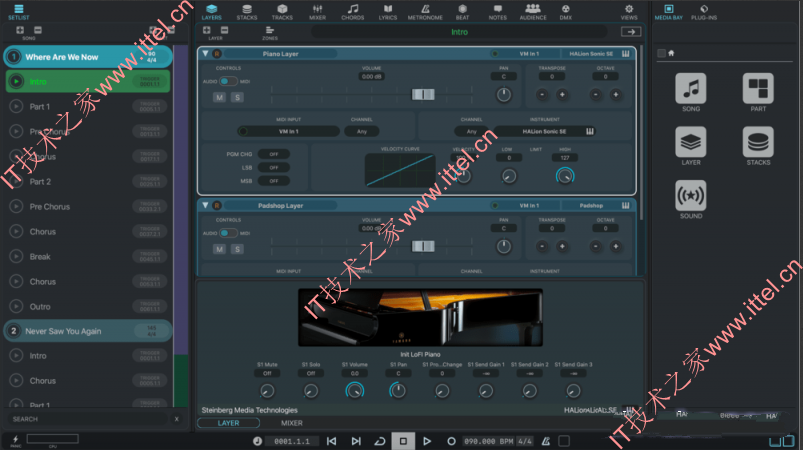This screenshot has height=450, width=803.
Task: Open the MIDI Input VM In 1 dropdown
Action: click(x=288, y=132)
